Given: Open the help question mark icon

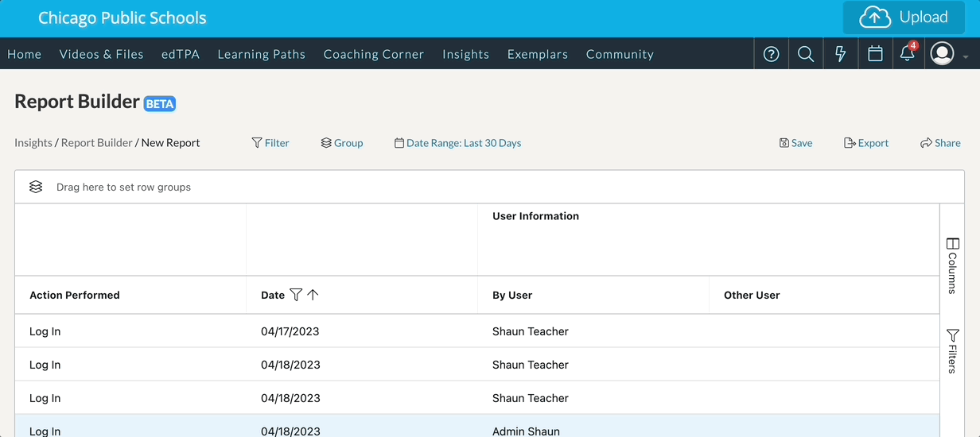Looking at the screenshot, I should pos(771,54).
